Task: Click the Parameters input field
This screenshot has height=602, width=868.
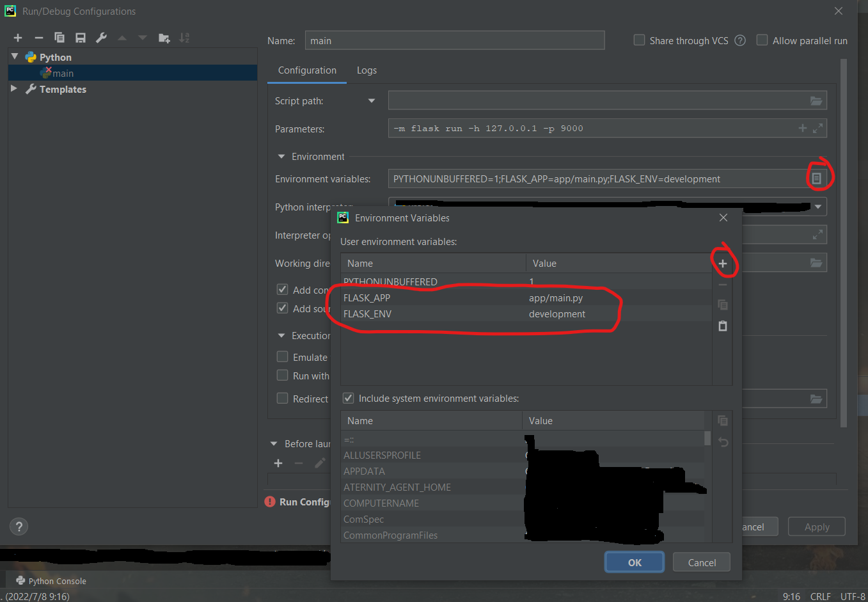Action: pyautogui.click(x=608, y=128)
